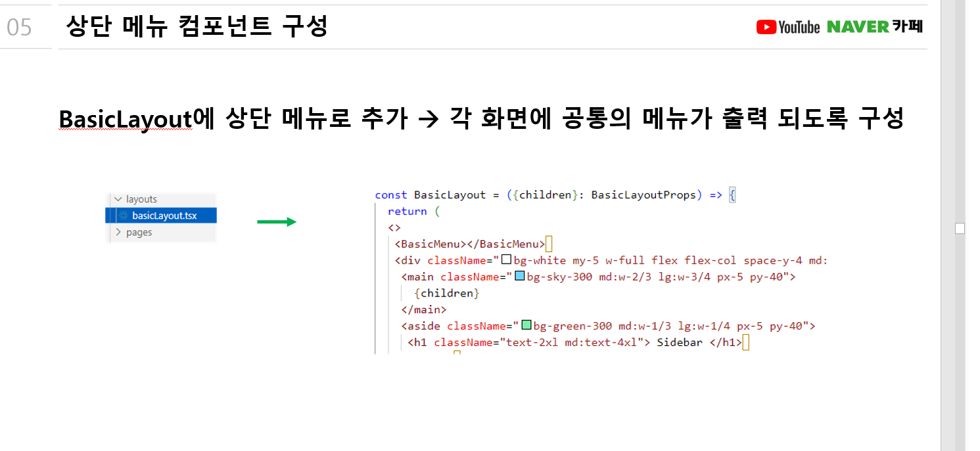Click the </main> closing tag line
This screenshot has height=451, width=980.
point(424,309)
